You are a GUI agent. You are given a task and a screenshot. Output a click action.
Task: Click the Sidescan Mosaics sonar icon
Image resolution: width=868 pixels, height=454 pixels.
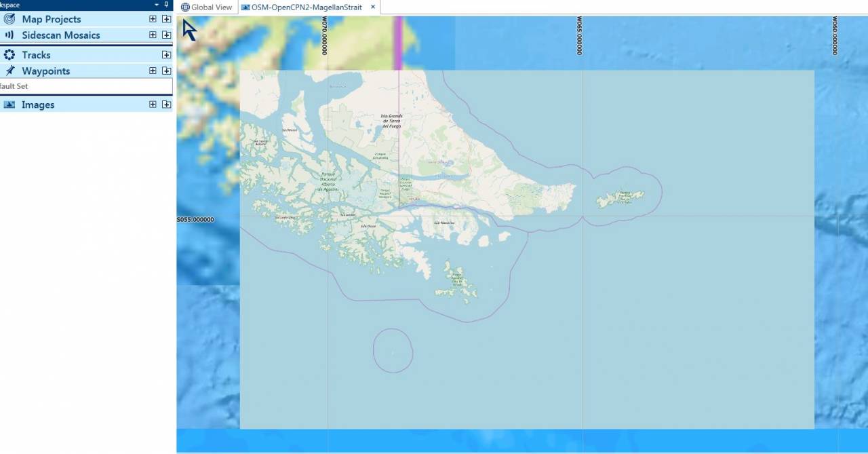click(9, 35)
